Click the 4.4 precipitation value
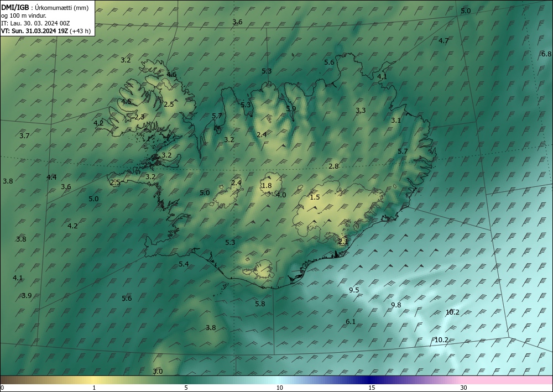 (x=51, y=177)
